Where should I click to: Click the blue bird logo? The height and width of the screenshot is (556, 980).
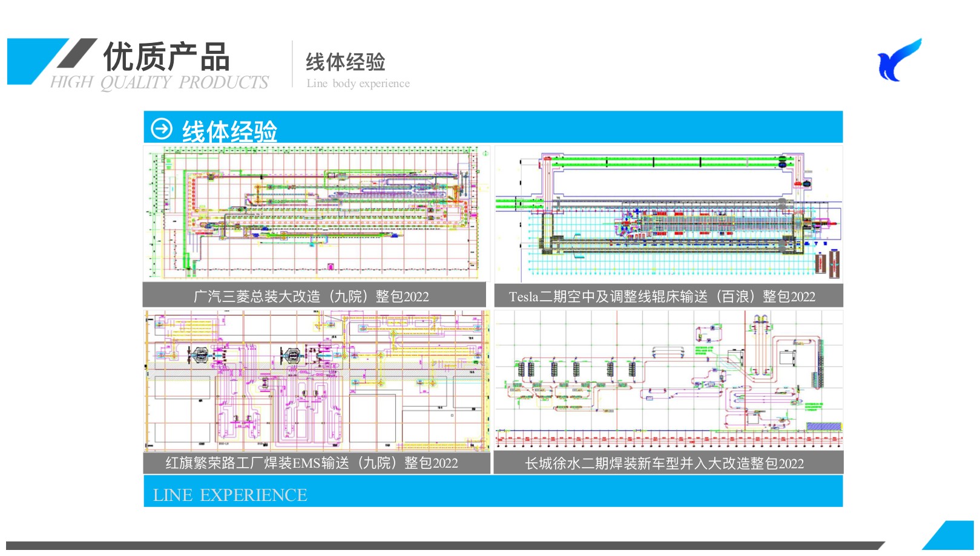[x=899, y=61]
